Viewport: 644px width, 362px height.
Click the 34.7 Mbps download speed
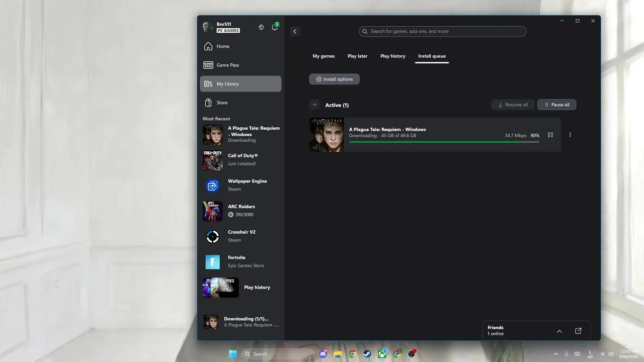516,136
